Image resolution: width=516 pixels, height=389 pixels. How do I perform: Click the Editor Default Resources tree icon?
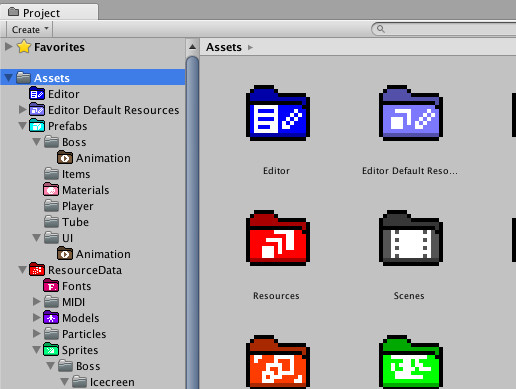click(x=37, y=110)
